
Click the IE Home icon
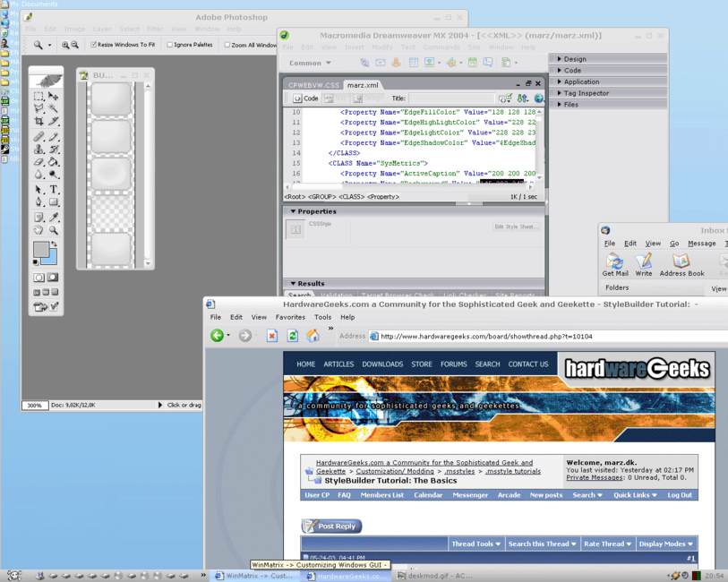click(x=313, y=335)
